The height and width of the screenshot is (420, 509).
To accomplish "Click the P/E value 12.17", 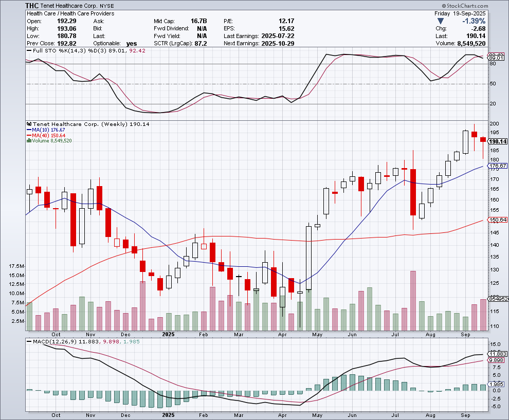I will [286, 21].
